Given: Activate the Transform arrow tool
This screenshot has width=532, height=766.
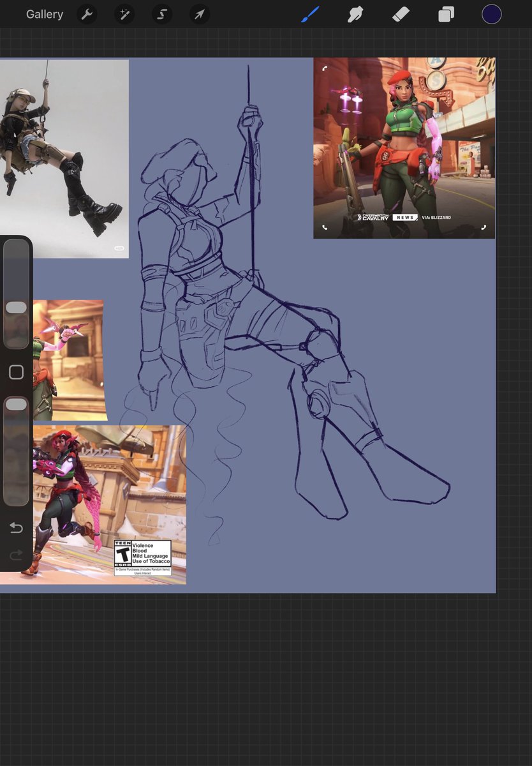Looking at the screenshot, I should tap(200, 14).
